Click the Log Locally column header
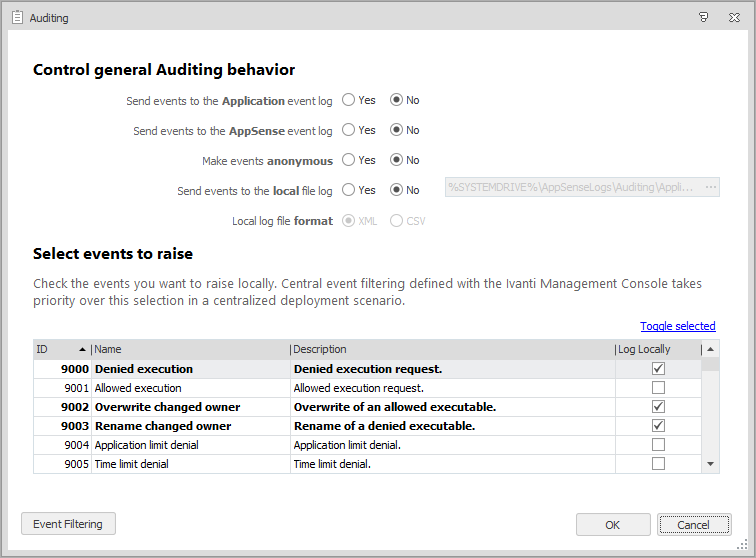 [x=655, y=349]
